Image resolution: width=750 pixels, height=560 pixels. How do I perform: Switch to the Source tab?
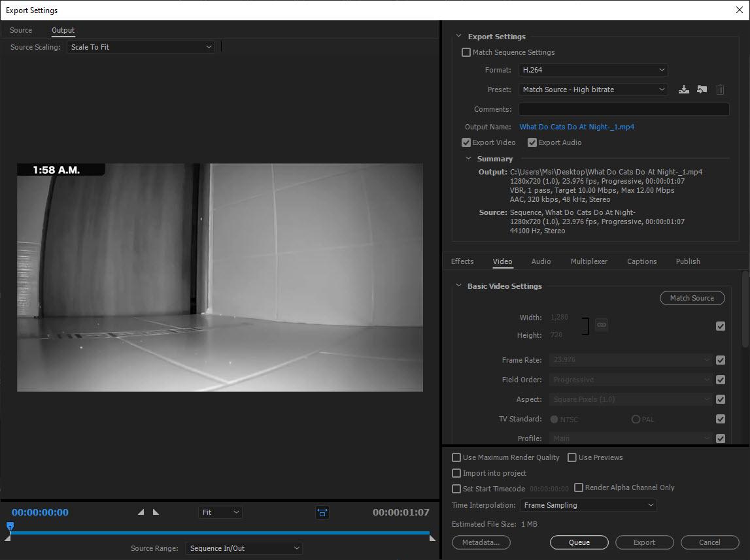[21, 30]
